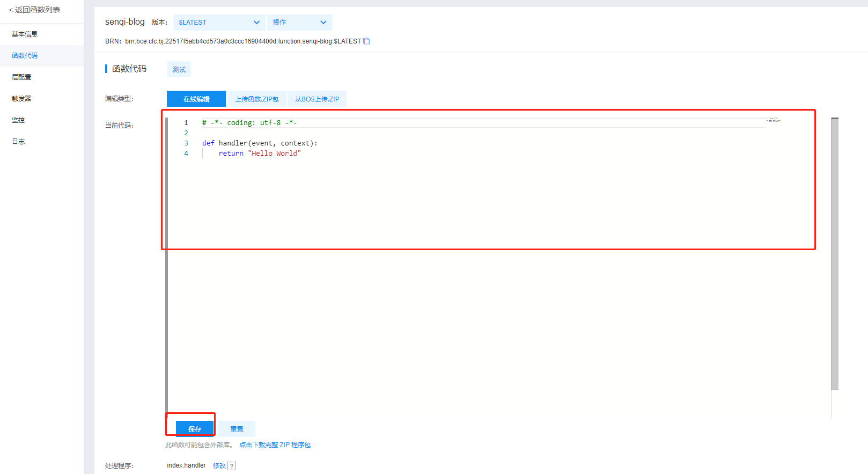The image size is (868, 474).
Task: Click the coding: utf-8 comment line
Action: (x=249, y=123)
